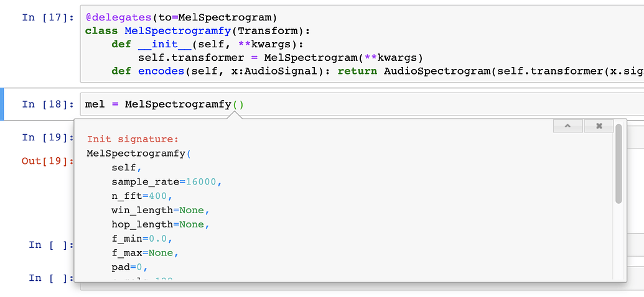Select the last empty In [ ] prompt

click(51, 278)
